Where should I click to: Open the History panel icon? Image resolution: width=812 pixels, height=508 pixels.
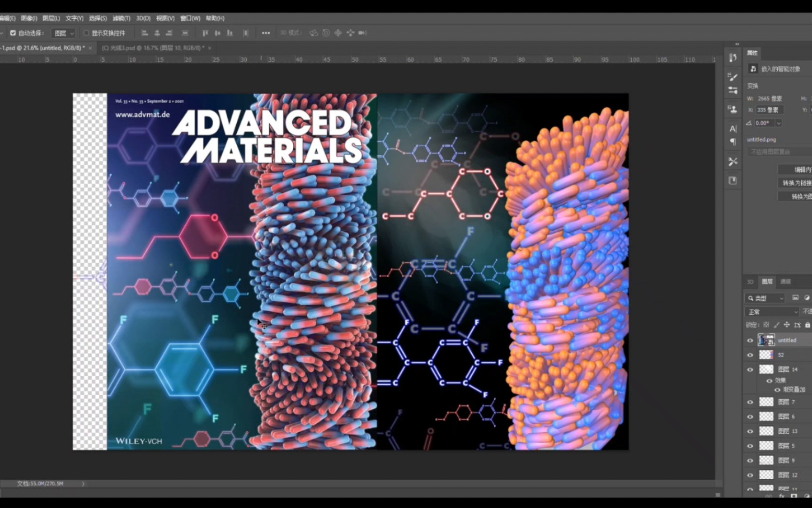click(x=733, y=58)
